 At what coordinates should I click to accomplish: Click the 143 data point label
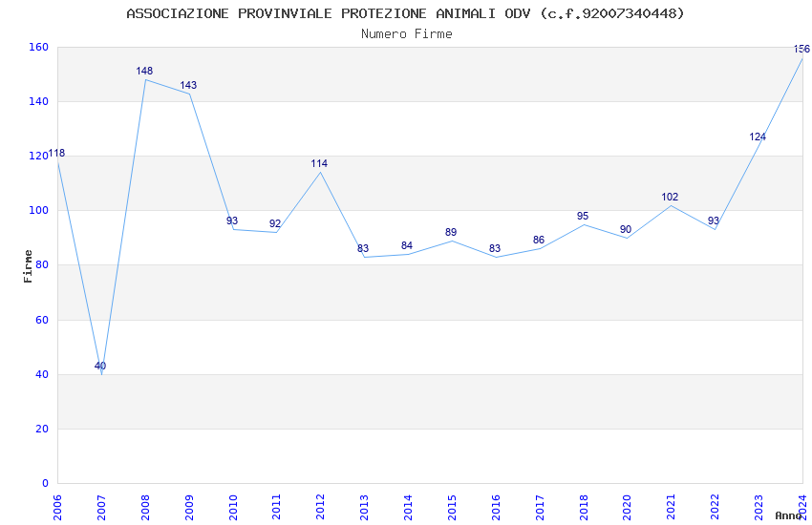pos(188,85)
